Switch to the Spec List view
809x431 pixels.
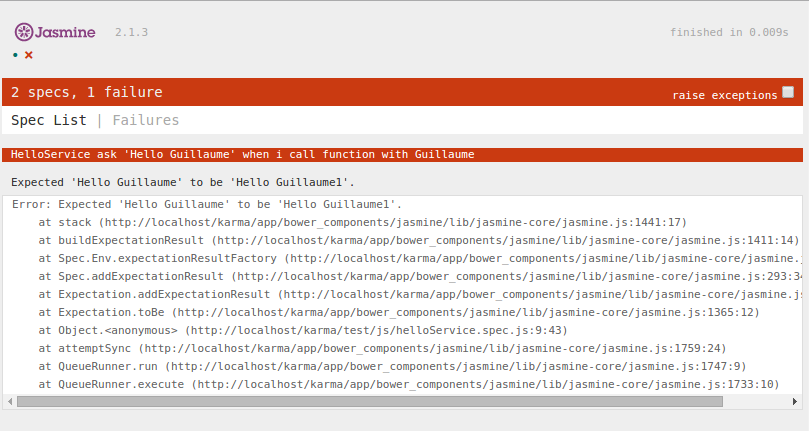coord(48,120)
